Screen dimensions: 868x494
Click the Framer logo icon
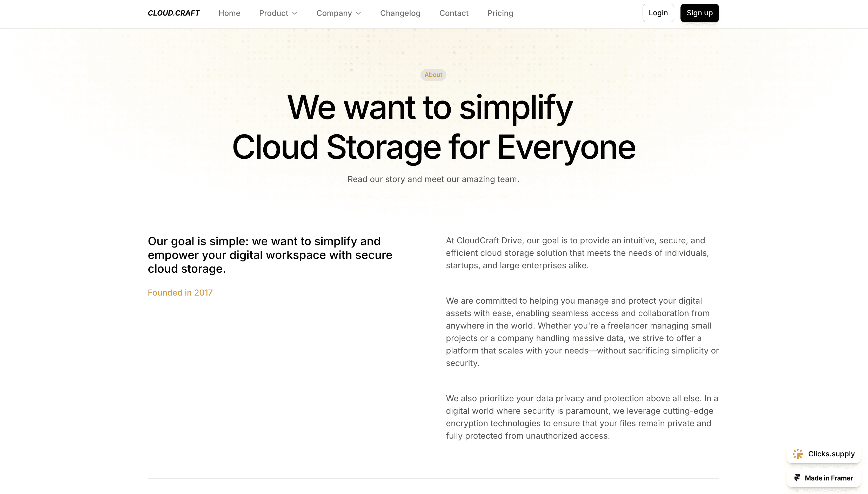797,478
